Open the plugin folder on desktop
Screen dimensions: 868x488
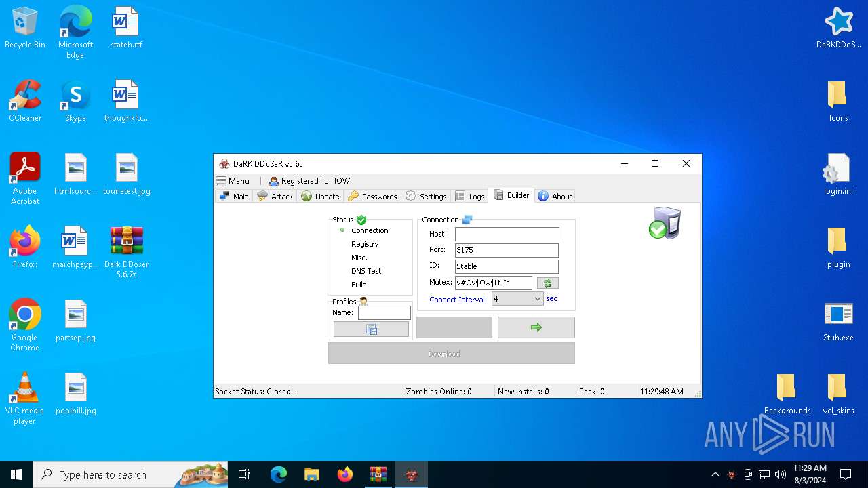[x=839, y=248]
